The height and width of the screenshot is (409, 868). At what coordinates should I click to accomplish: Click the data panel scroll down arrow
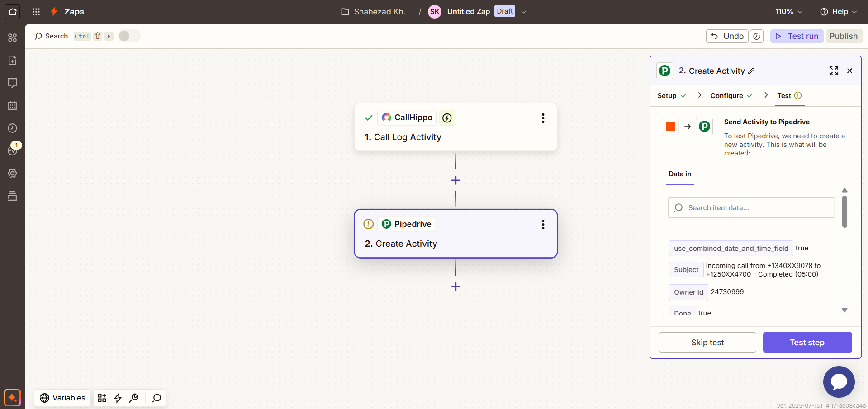point(844,310)
